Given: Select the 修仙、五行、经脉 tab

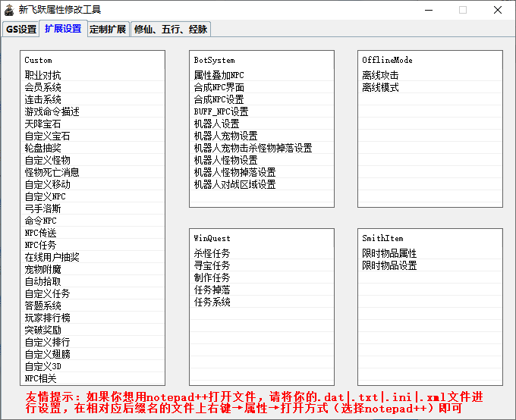Looking at the screenshot, I should point(170,30).
